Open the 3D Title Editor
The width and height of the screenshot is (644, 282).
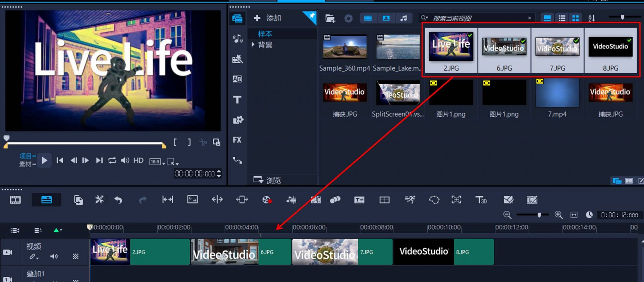pyautogui.click(x=481, y=200)
